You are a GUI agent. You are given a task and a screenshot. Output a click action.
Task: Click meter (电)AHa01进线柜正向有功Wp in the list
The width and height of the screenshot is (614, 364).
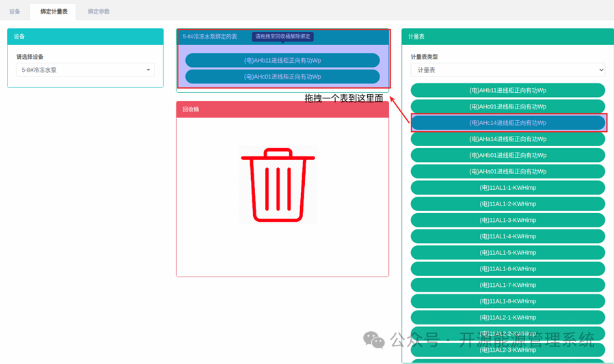tap(508, 171)
